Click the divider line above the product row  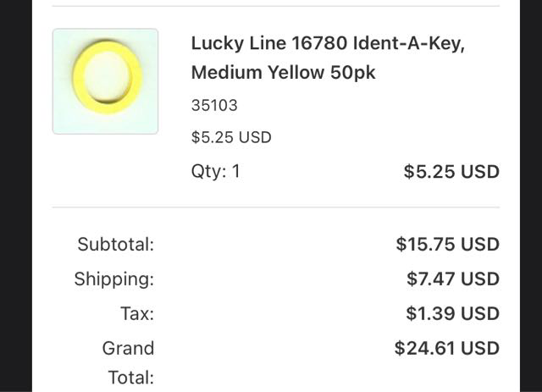pyautogui.click(x=275, y=7)
